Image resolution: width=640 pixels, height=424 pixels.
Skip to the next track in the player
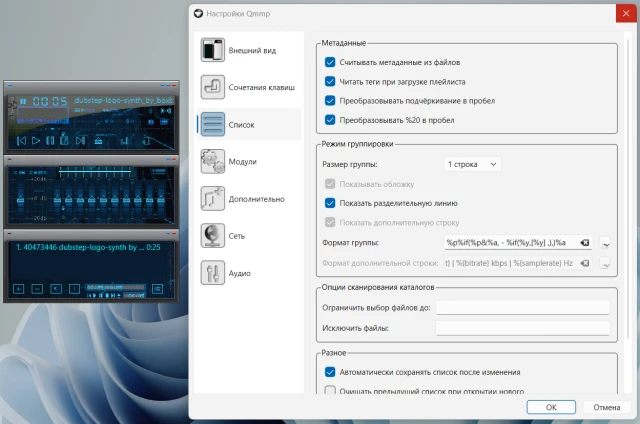80,141
